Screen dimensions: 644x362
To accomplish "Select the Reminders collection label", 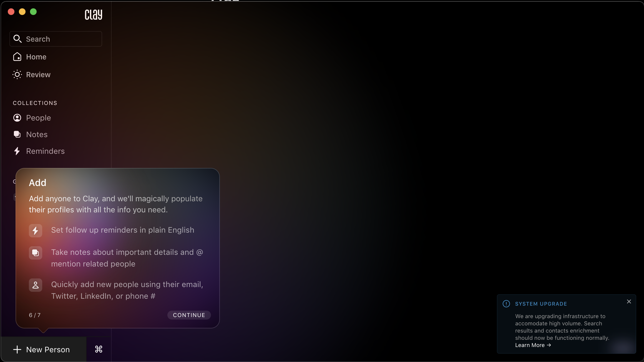I will click(45, 151).
